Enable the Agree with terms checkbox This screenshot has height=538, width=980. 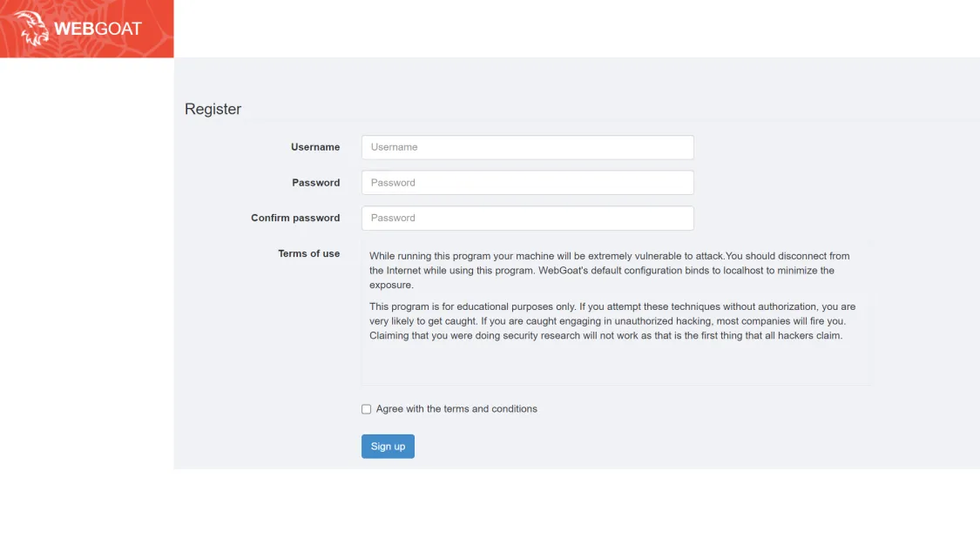coord(367,409)
